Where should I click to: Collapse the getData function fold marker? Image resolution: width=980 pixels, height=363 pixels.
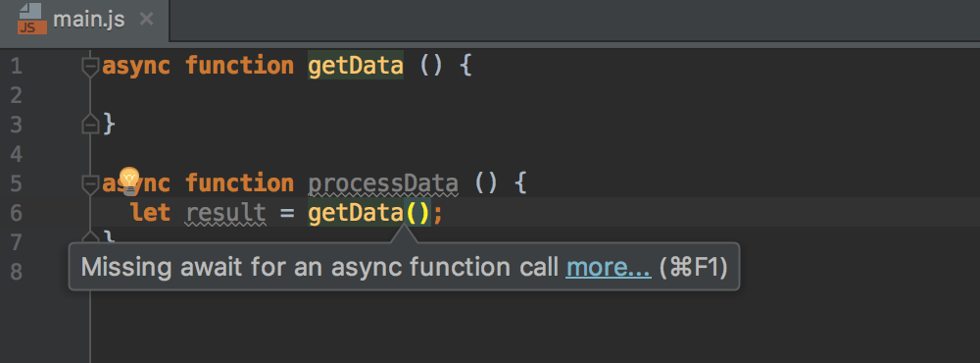[90, 67]
